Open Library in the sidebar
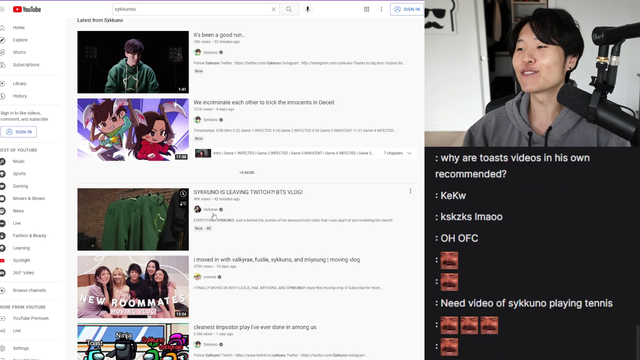Viewport: 640px width, 360px height. coord(19,84)
